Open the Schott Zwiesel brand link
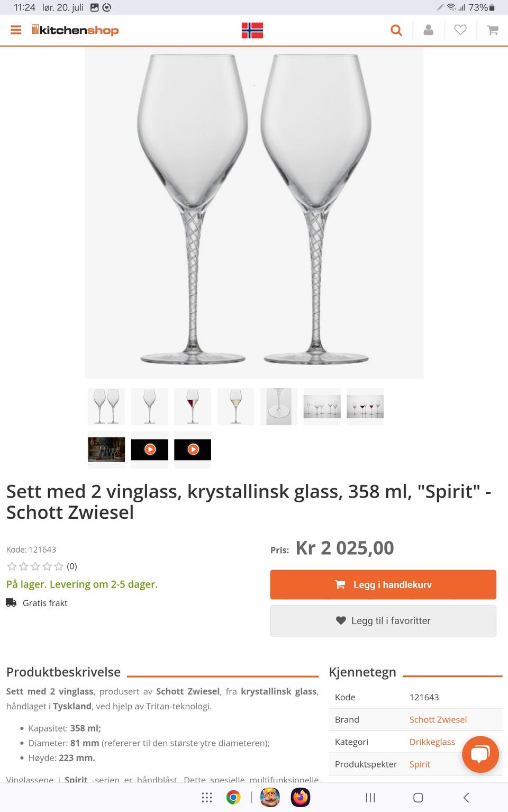The image size is (508, 812). click(x=438, y=719)
